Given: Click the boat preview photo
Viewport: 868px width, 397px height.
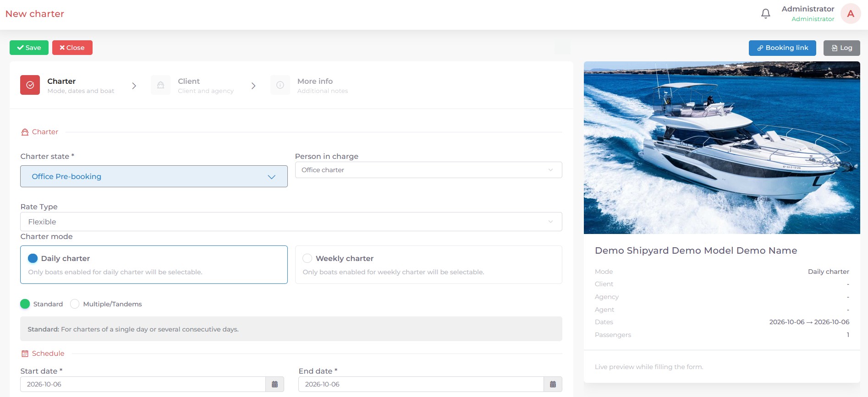Looking at the screenshot, I should pyautogui.click(x=722, y=147).
